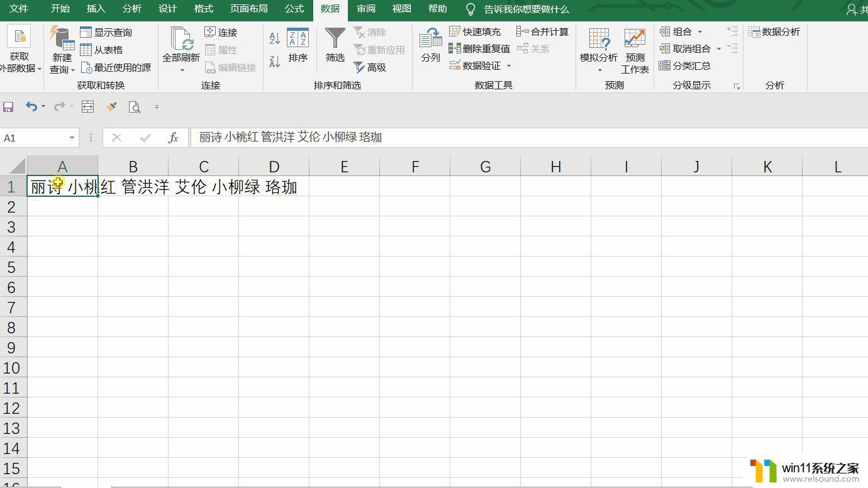
Task: Expand the 全部刷新 dropdown arrow
Action: coord(182,70)
